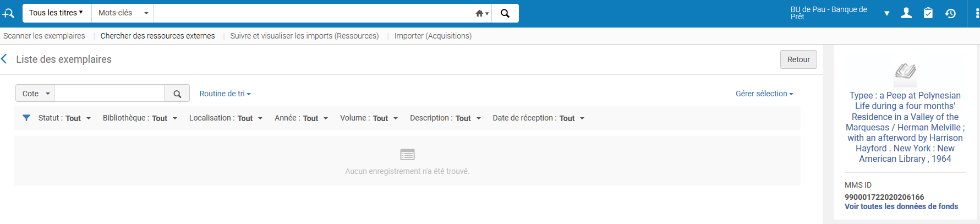
Task: Expand the Mots-clés search type dropdown
Action: (x=123, y=13)
